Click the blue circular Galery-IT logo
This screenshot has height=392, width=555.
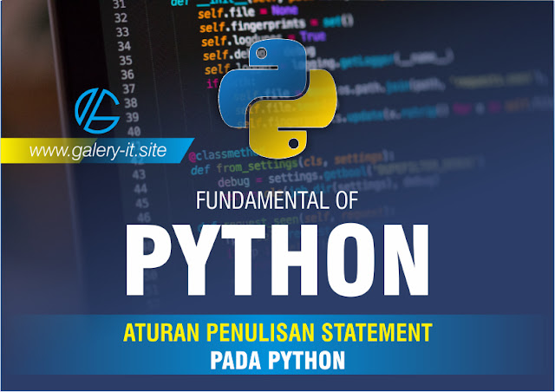click(x=97, y=111)
